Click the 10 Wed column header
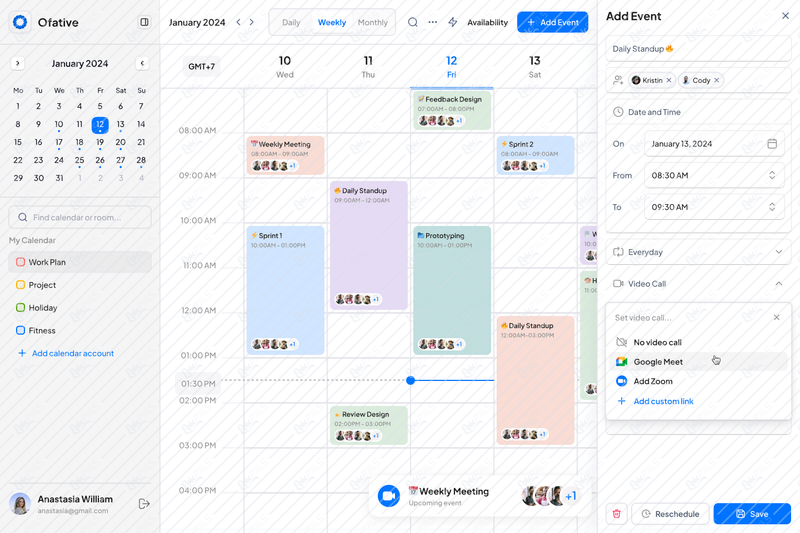This screenshot has height=533, width=800. tap(285, 66)
